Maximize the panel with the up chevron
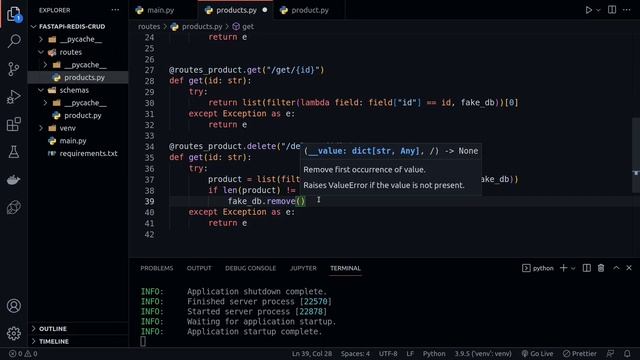 pyautogui.click(x=616, y=268)
